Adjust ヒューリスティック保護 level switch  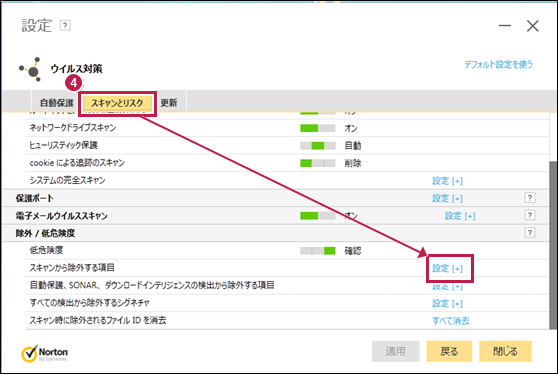tap(317, 145)
